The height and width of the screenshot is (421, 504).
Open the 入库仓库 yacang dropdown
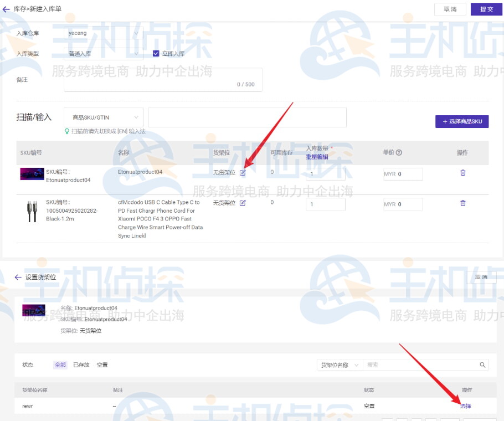(104, 33)
